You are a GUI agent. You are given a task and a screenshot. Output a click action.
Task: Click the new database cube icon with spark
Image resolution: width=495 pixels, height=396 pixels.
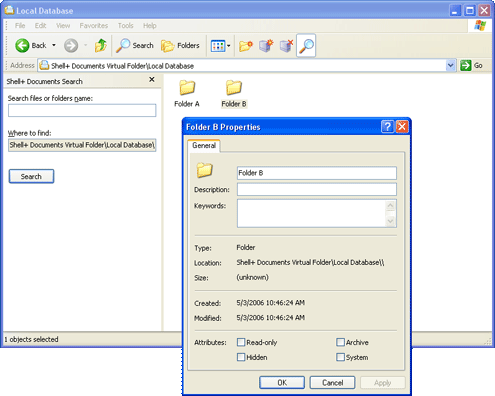[266, 46]
